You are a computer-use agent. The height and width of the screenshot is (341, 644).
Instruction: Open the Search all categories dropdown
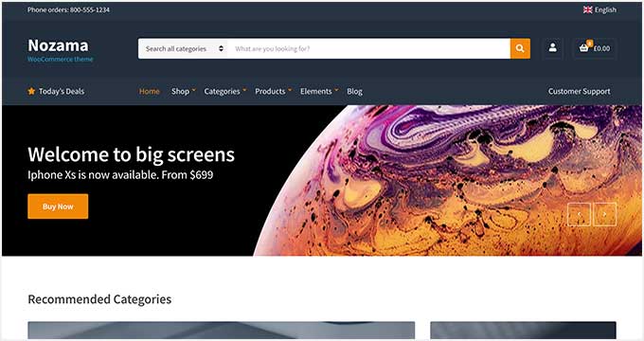[x=183, y=48]
